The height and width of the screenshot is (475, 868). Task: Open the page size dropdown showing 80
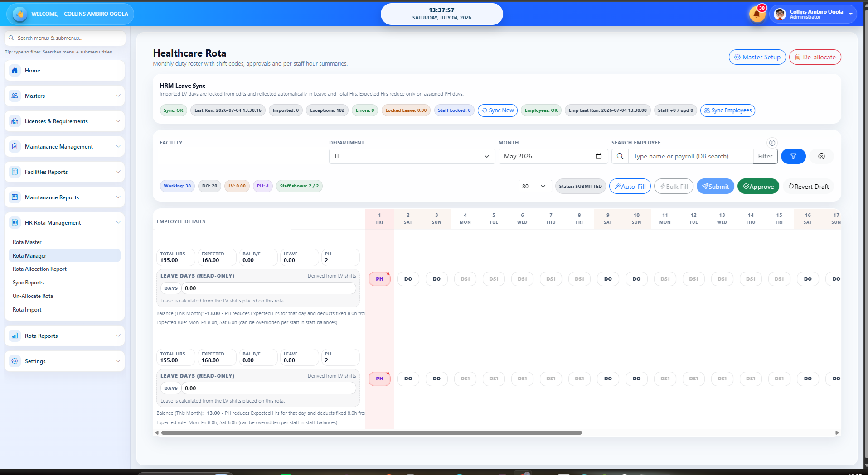(535, 186)
